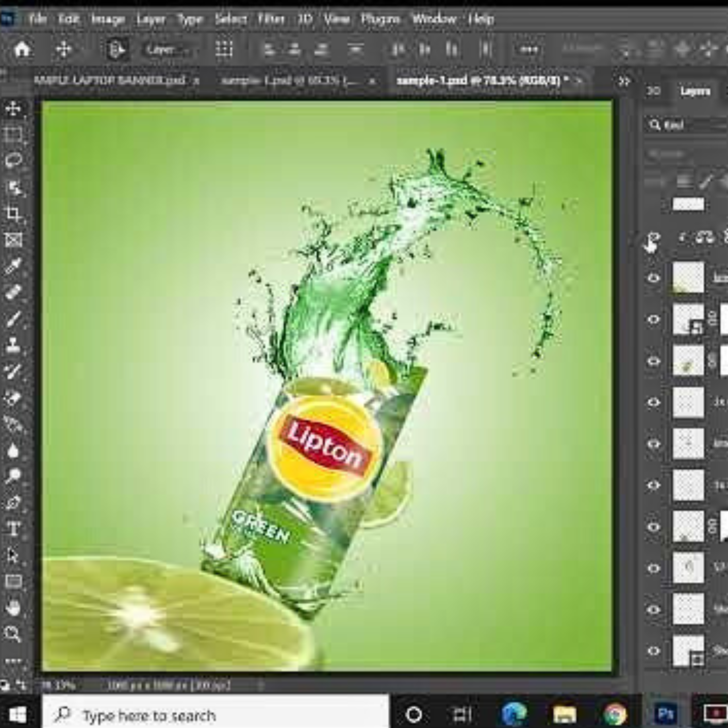The width and height of the screenshot is (728, 728).
Task: Open the Auto-Select Layer dropdown
Action: click(168, 49)
